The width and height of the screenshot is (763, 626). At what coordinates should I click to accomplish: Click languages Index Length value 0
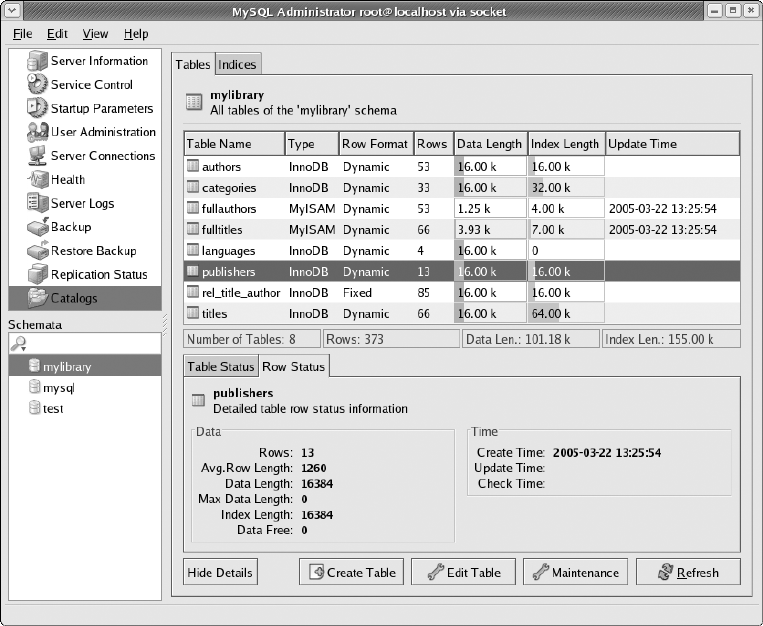tap(535, 251)
